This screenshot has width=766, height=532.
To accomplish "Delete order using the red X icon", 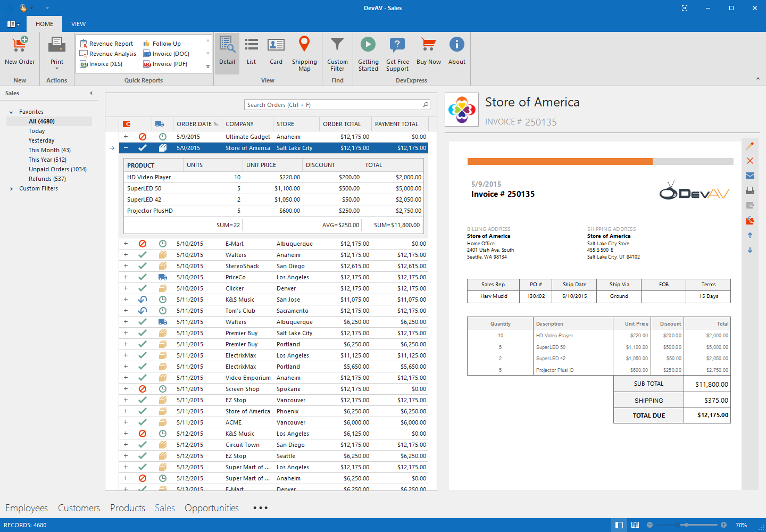I will pos(750,161).
